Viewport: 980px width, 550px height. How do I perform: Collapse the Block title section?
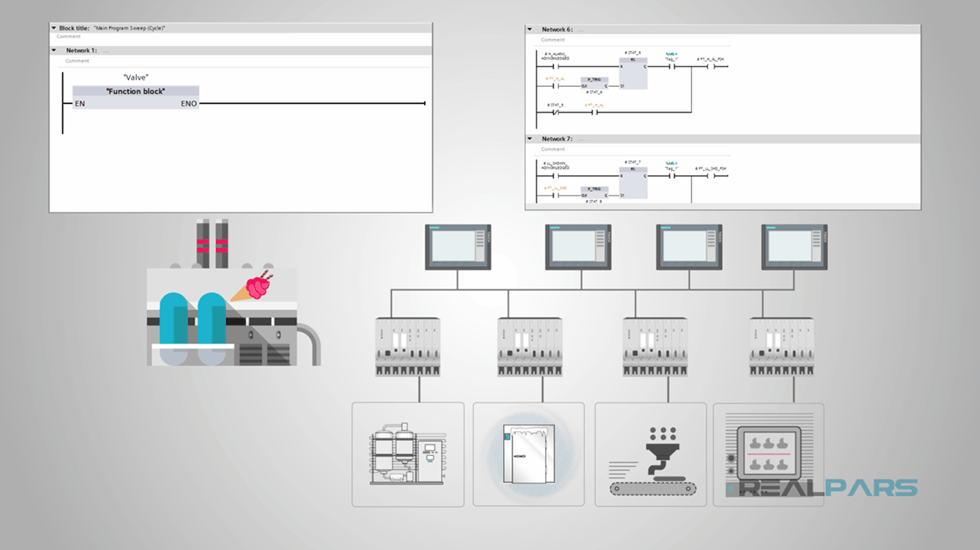pyautogui.click(x=54, y=26)
